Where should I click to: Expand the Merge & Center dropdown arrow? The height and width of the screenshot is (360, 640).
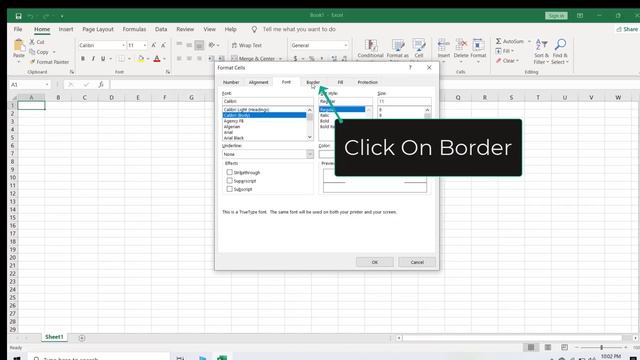(x=281, y=59)
